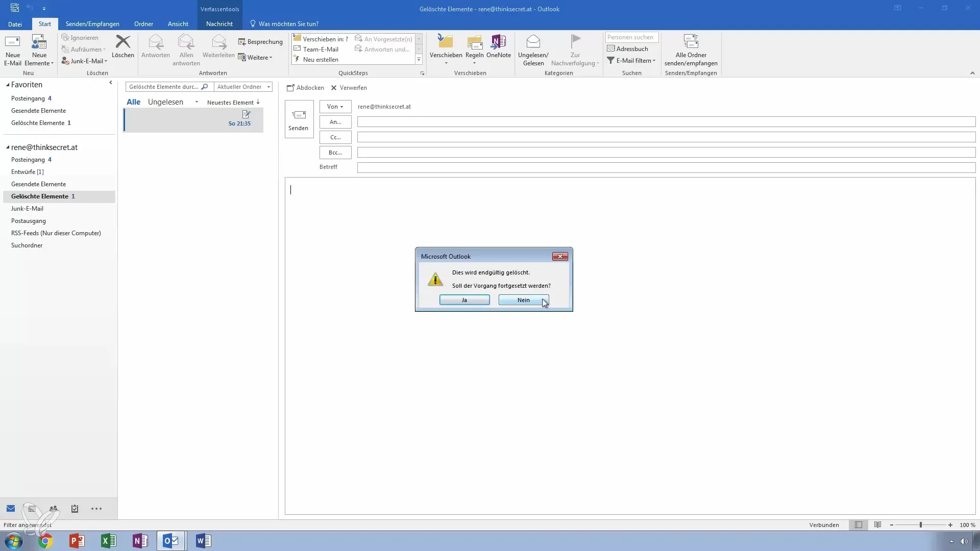Select the 'Verschieben in: ?' quick step
Screen dimensions: 980x551
[x=321, y=39]
